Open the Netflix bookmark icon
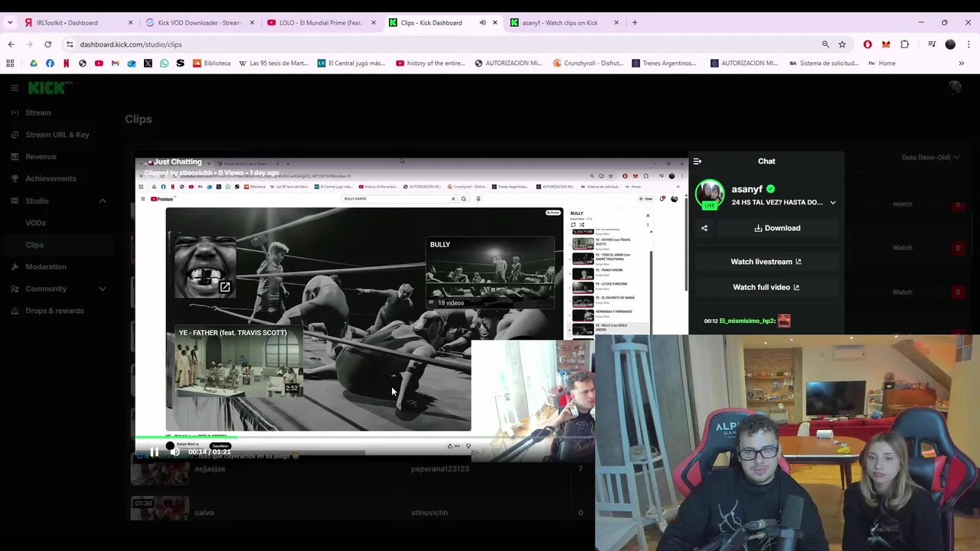 [x=66, y=64]
